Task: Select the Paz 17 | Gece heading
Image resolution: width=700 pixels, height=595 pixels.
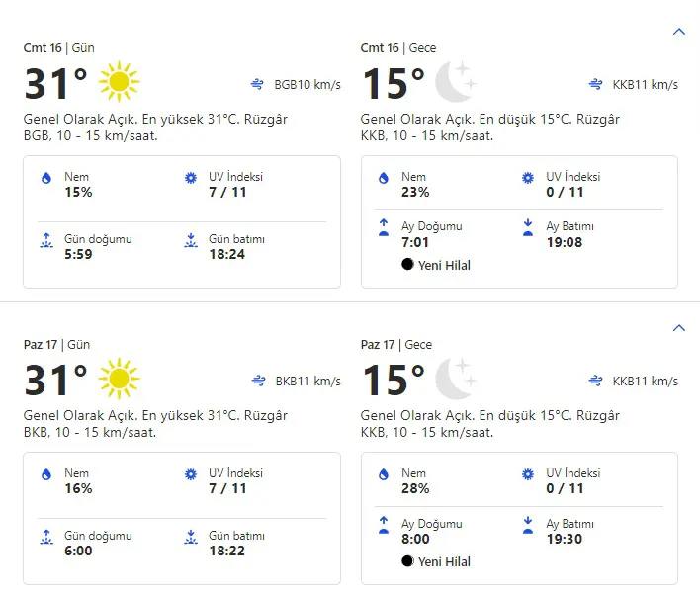Action: coord(397,345)
